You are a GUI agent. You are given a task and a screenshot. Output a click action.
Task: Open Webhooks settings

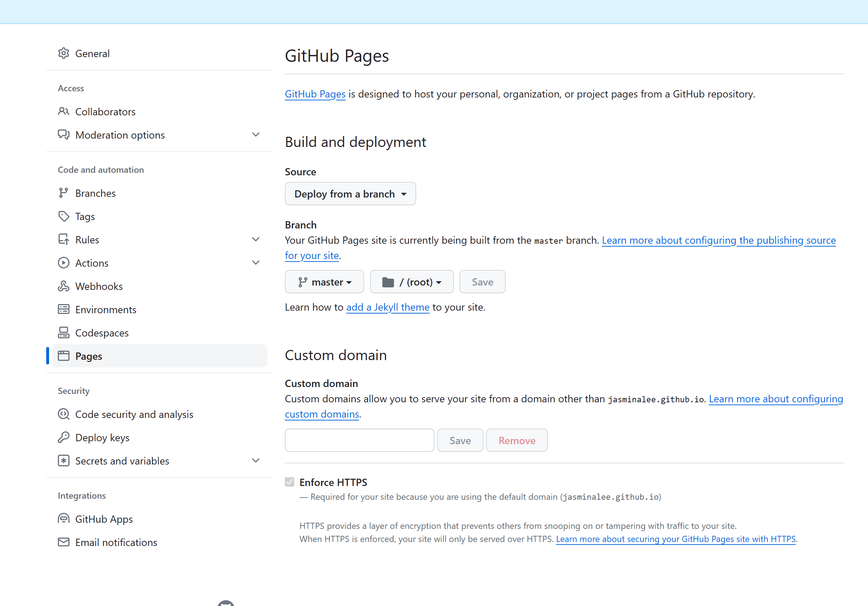click(160, 286)
